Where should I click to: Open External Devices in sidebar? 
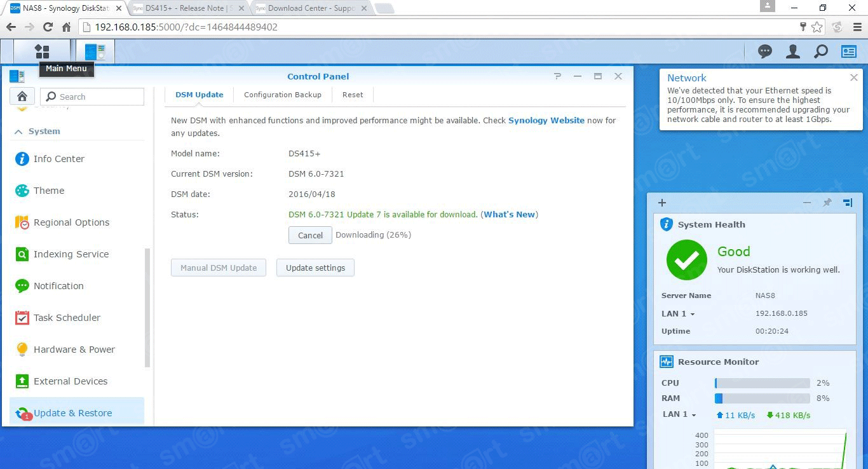coord(77,381)
